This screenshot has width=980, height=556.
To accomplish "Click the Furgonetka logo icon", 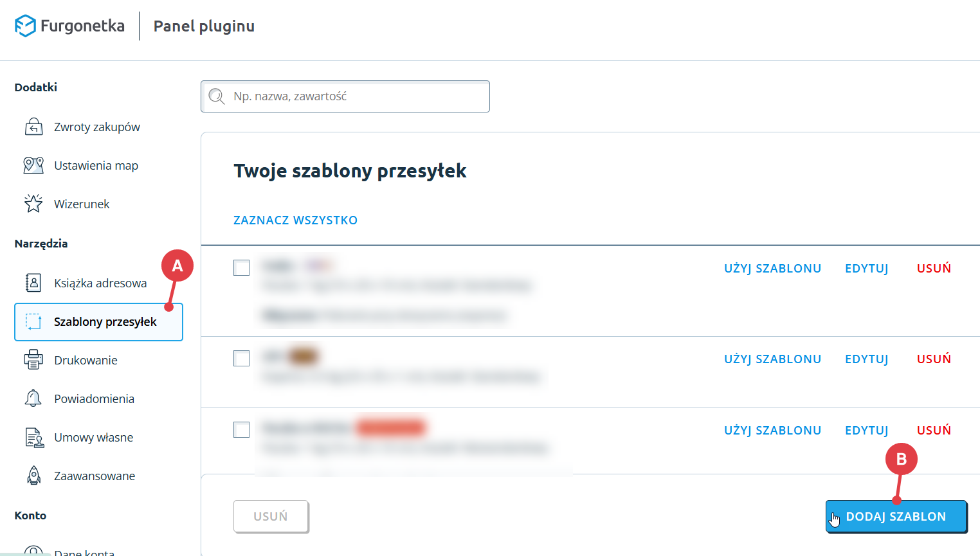I will [25, 26].
